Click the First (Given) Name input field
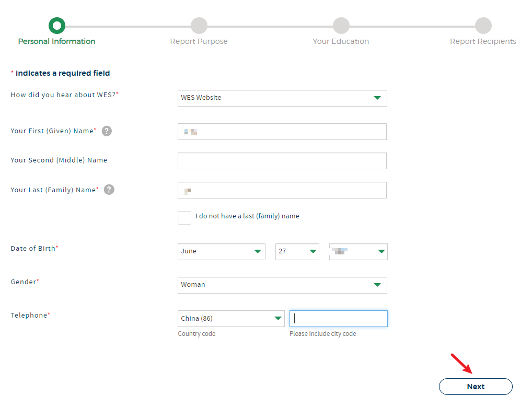 pyautogui.click(x=282, y=132)
